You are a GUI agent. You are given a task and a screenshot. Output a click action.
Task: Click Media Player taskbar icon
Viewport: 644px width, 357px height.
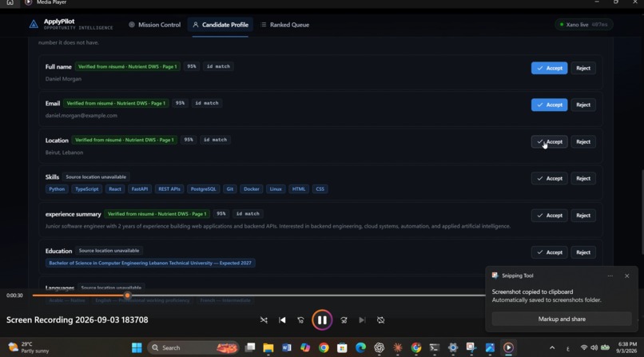[508, 347]
